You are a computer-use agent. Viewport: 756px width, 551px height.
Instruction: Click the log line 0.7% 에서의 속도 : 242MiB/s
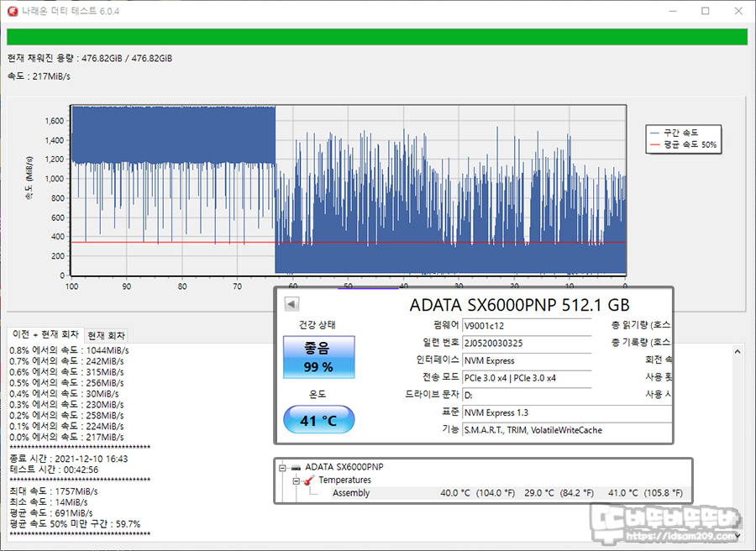point(66,361)
